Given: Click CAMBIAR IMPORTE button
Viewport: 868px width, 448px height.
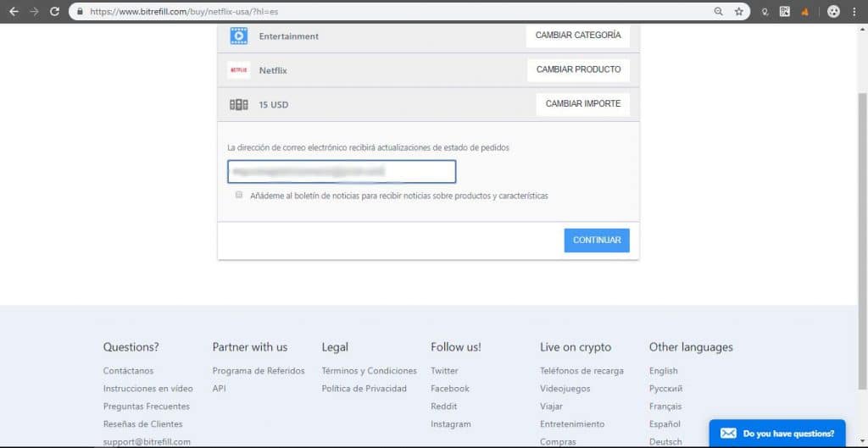Looking at the screenshot, I should tap(583, 104).
